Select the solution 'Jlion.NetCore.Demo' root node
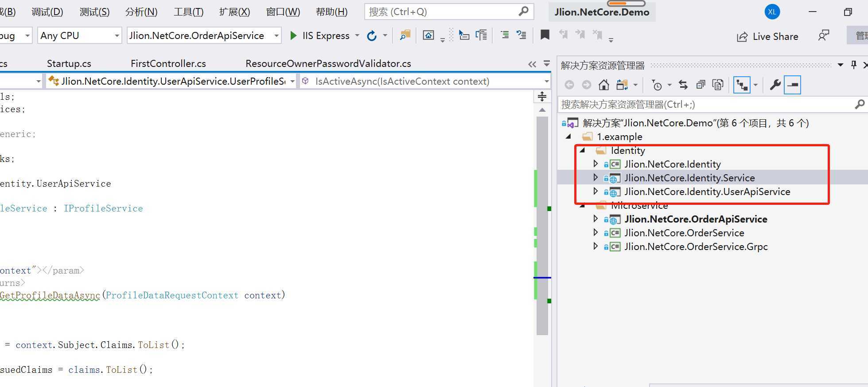Viewport: 868px width, 387px height. coord(696,123)
